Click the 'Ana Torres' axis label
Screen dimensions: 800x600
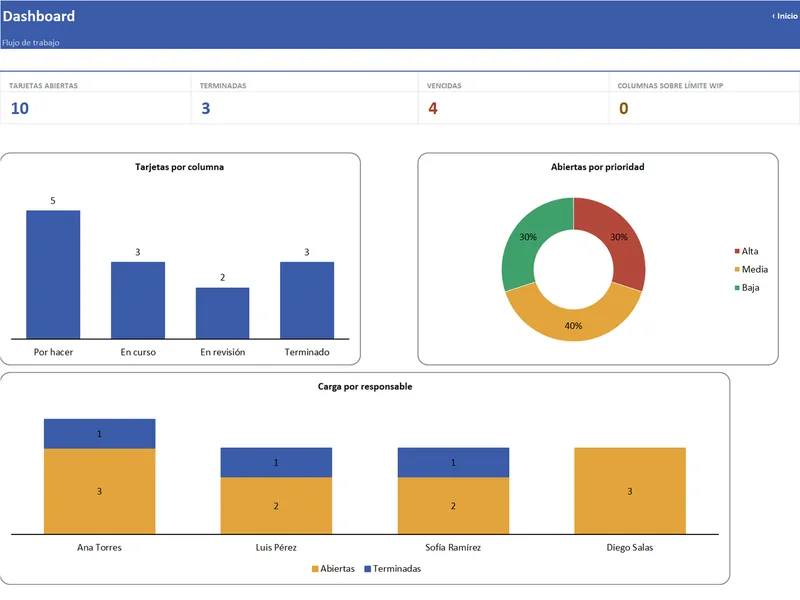[99, 547]
